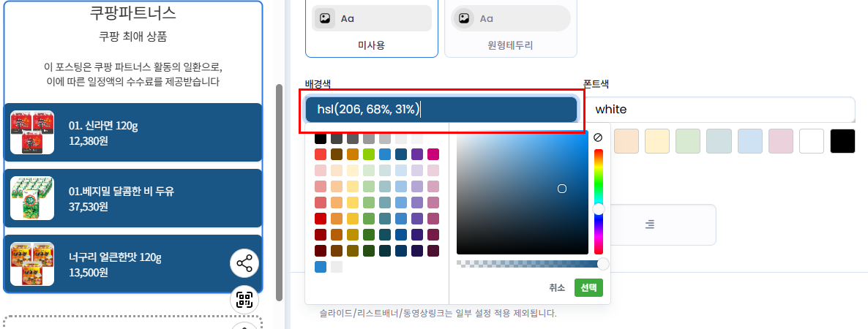868x329 pixels.
Task: Choose the peach font color preset swatch
Action: pyautogui.click(x=626, y=141)
